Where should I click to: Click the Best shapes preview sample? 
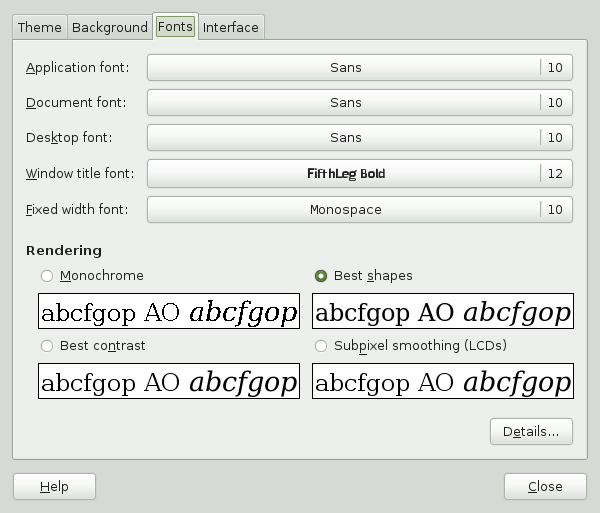coord(443,311)
